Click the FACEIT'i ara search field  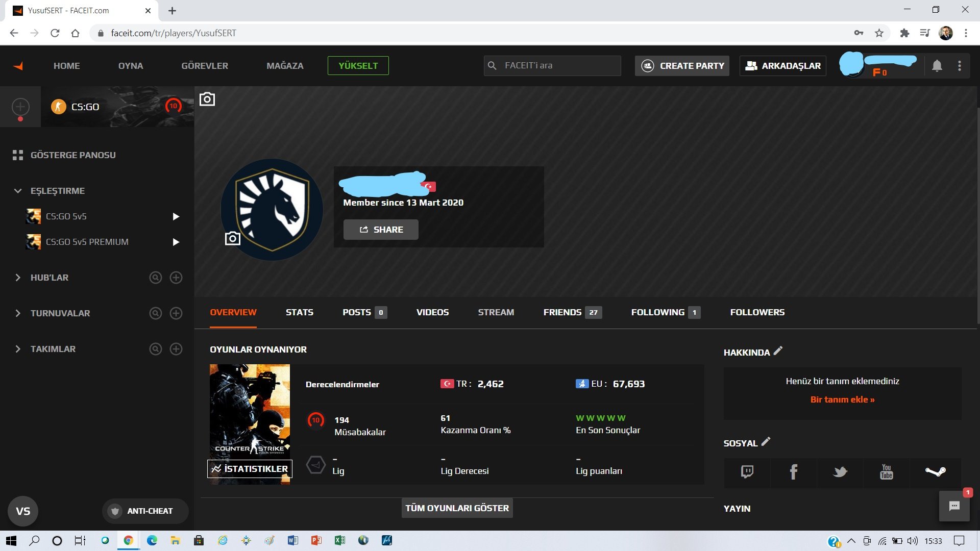tap(552, 66)
